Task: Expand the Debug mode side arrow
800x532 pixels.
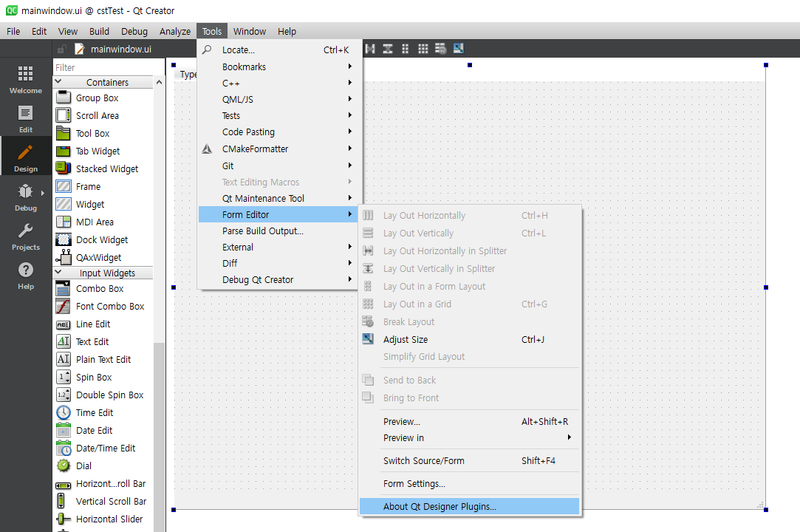Action: (43, 193)
